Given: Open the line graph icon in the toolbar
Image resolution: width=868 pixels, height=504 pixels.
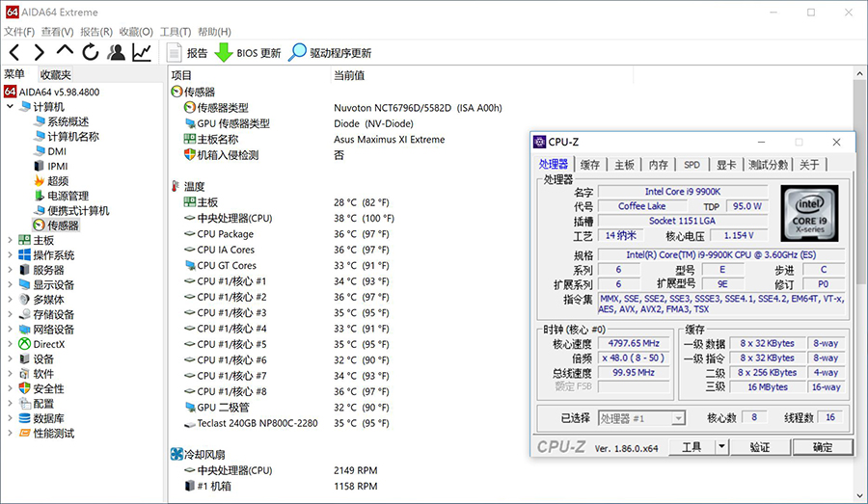Looking at the screenshot, I should tap(142, 52).
